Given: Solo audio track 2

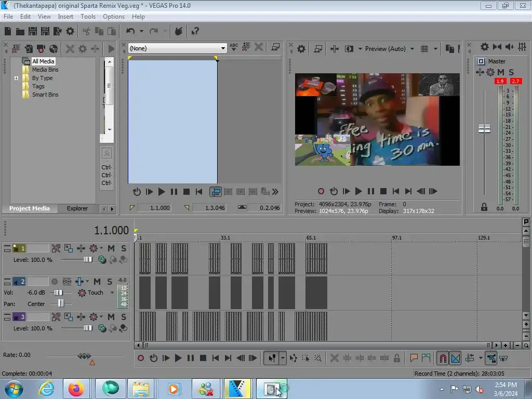Looking at the screenshot, I should tap(110, 282).
